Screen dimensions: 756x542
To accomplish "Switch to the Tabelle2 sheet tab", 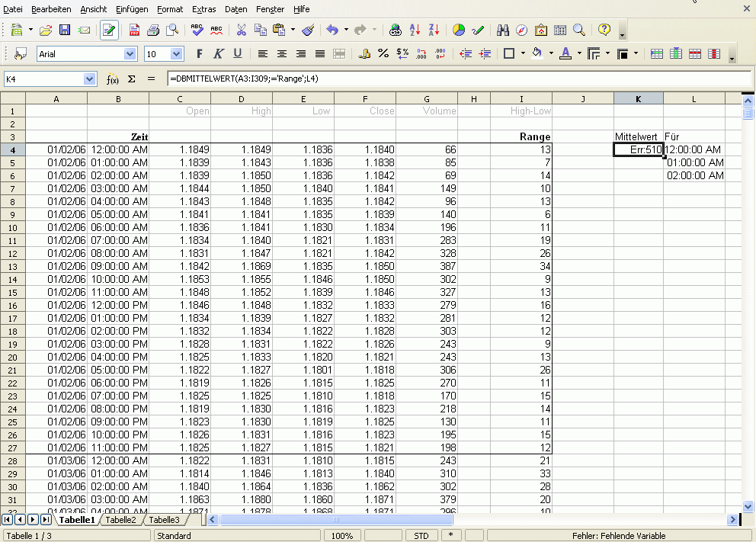I will coord(120,520).
